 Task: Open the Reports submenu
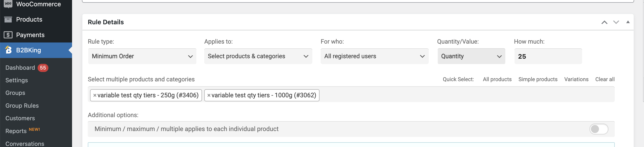[x=16, y=131]
